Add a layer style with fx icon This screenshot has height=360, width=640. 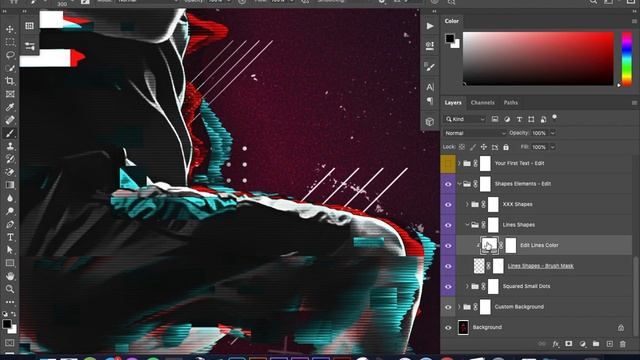point(556,344)
